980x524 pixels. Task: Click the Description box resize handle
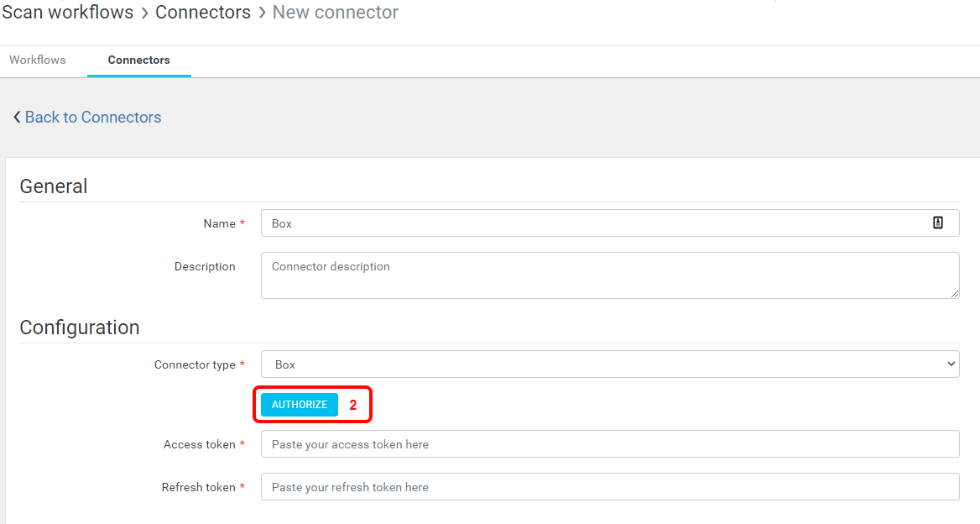pyautogui.click(x=954, y=293)
